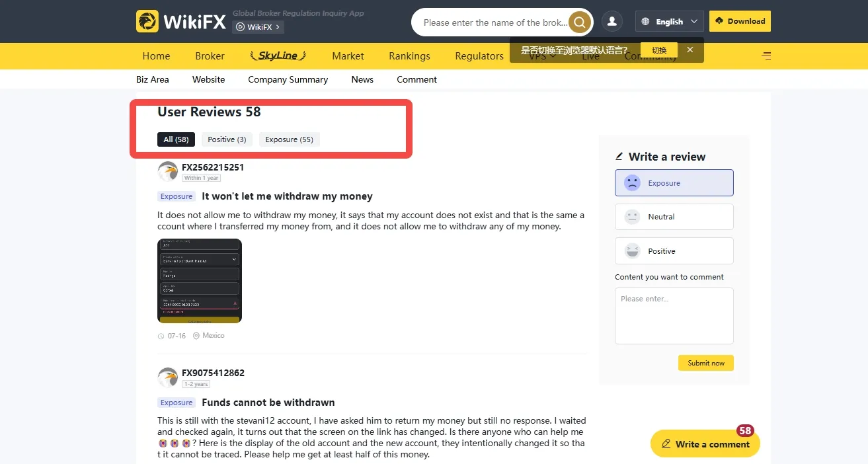Go to the News section
The width and height of the screenshot is (868, 464).
click(362, 79)
